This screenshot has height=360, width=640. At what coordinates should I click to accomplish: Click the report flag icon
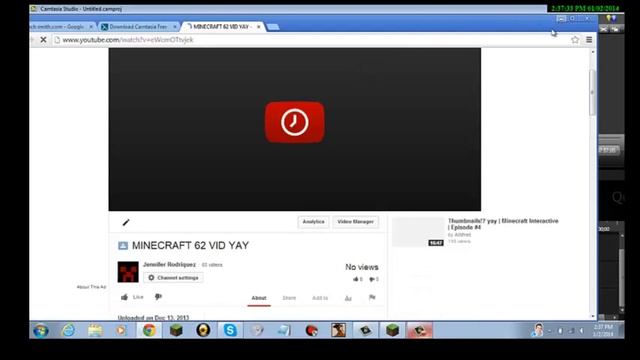[372, 298]
